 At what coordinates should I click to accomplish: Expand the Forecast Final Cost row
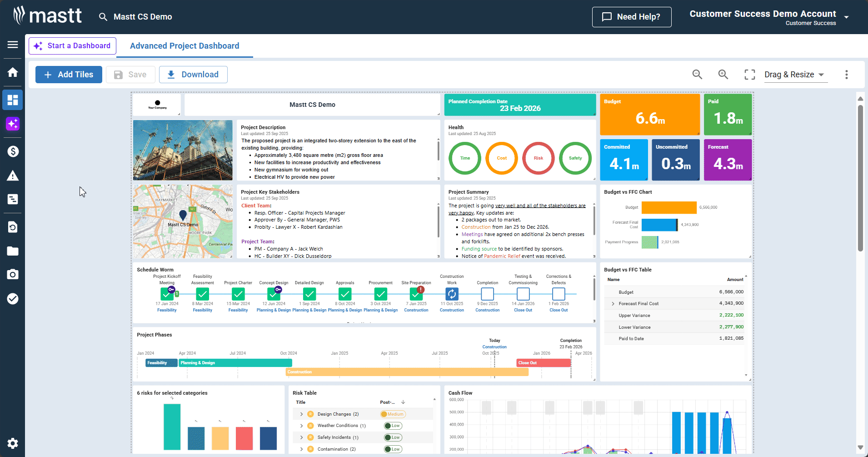pyautogui.click(x=613, y=304)
